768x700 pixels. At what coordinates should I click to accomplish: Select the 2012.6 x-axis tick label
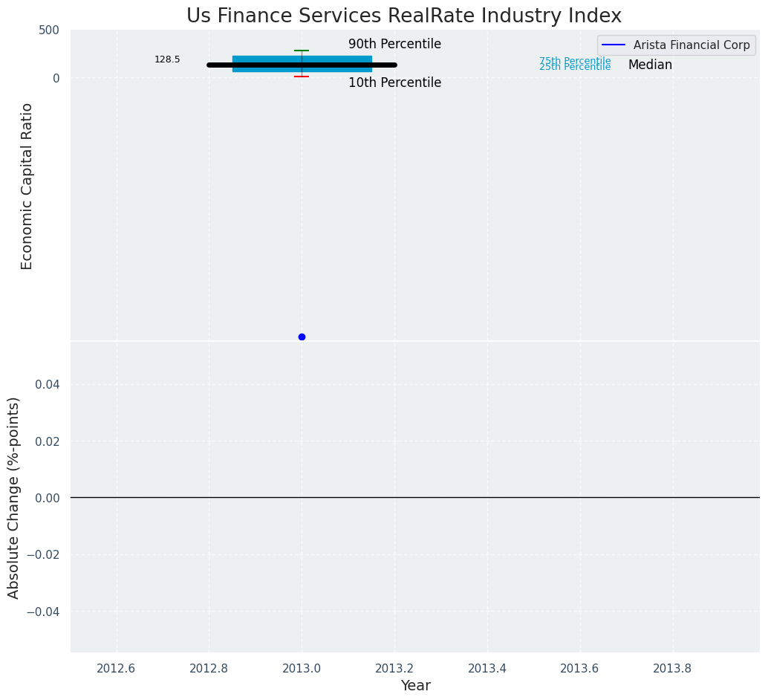116,668
